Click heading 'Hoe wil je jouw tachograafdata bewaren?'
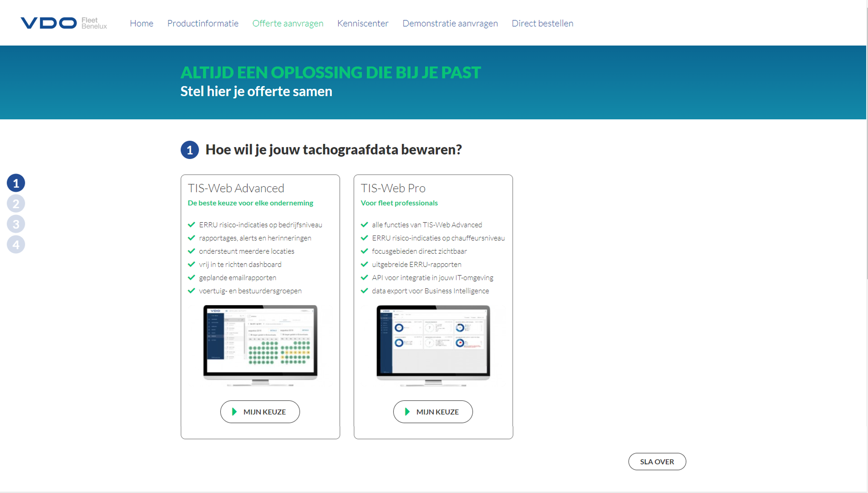Image resolution: width=868 pixels, height=493 pixels. [x=334, y=150]
